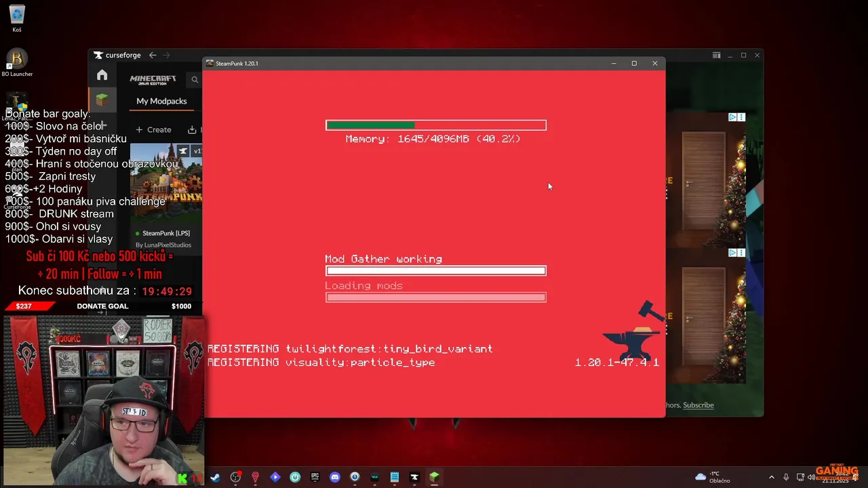Click Create to make a modpack

pos(153,129)
